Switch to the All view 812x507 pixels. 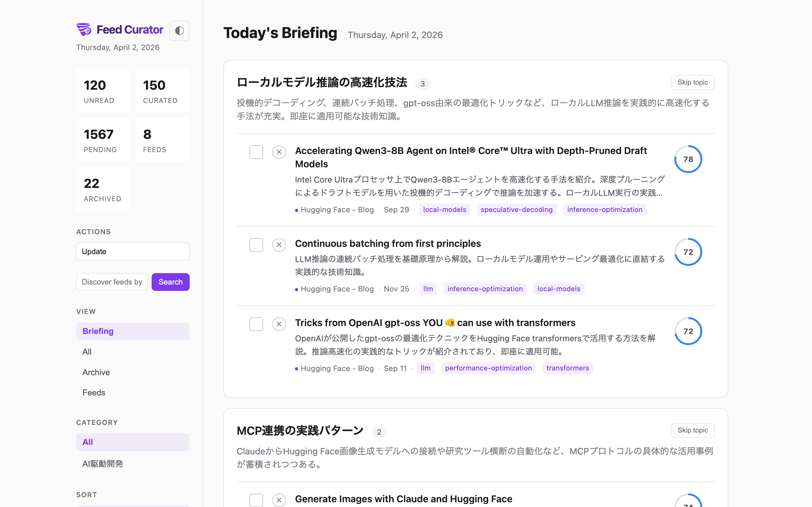pyautogui.click(x=87, y=351)
